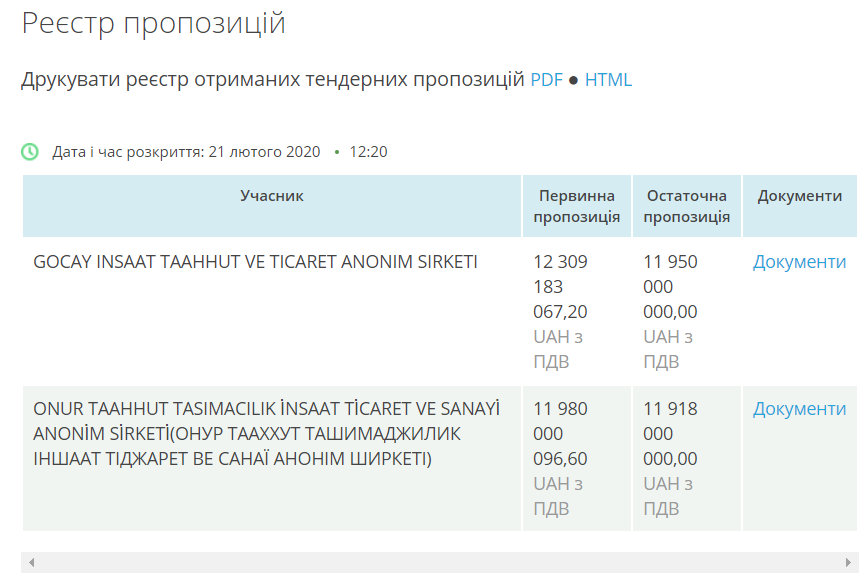This screenshot has width=867, height=583.
Task: Open the PDF version of the register
Action: tap(546, 80)
